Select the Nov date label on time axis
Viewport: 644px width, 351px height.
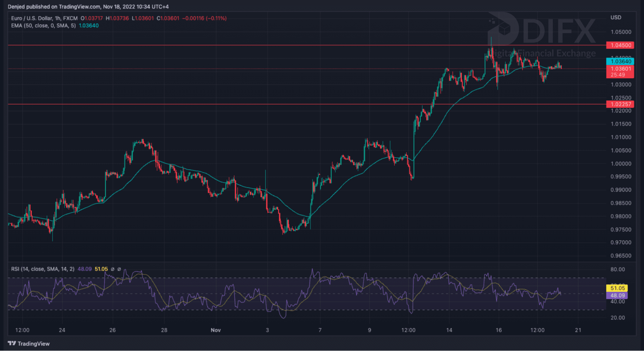(x=216, y=330)
